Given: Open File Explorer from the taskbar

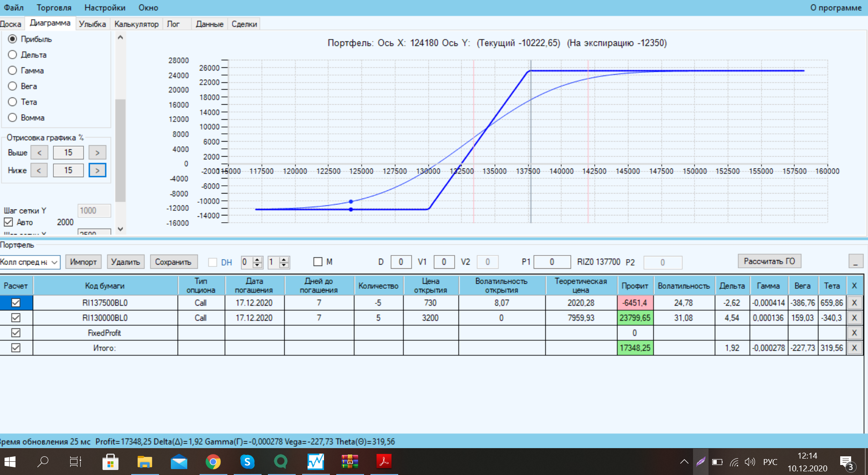Looking at the screenshot, I should click(x=144, y=462).
